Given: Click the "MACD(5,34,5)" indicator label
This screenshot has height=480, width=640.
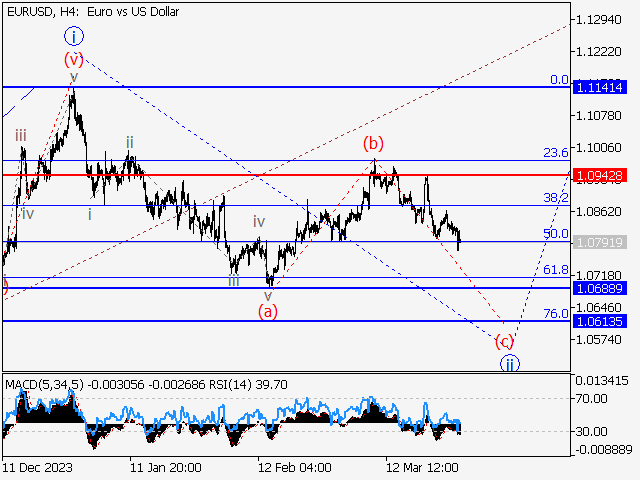Looking at the screenshot, I should click(44, 384).
